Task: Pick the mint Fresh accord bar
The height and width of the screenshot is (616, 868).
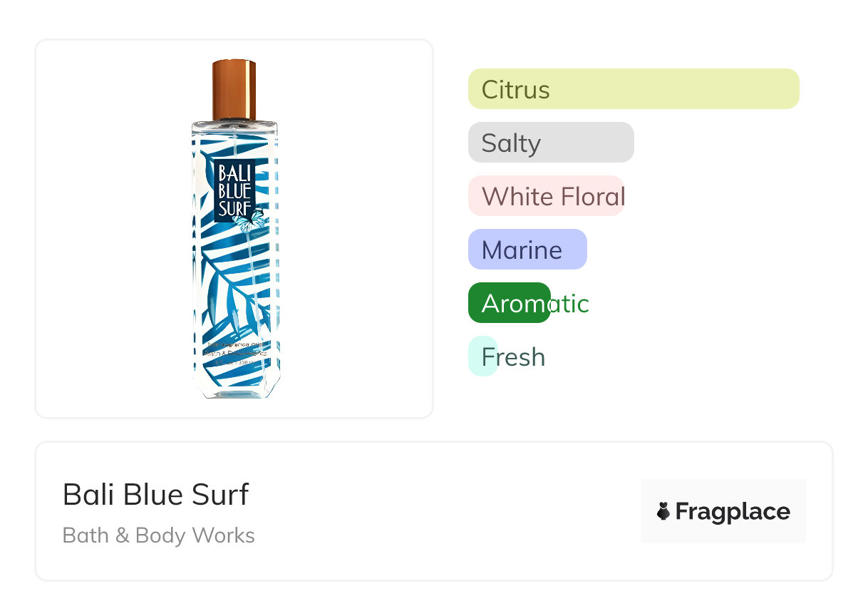Action: [482, 356]
